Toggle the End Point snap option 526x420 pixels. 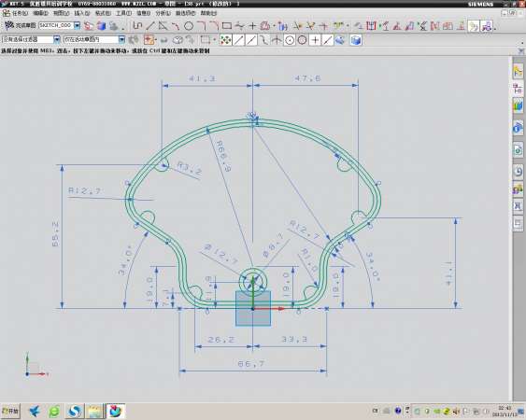pos(238,40)
